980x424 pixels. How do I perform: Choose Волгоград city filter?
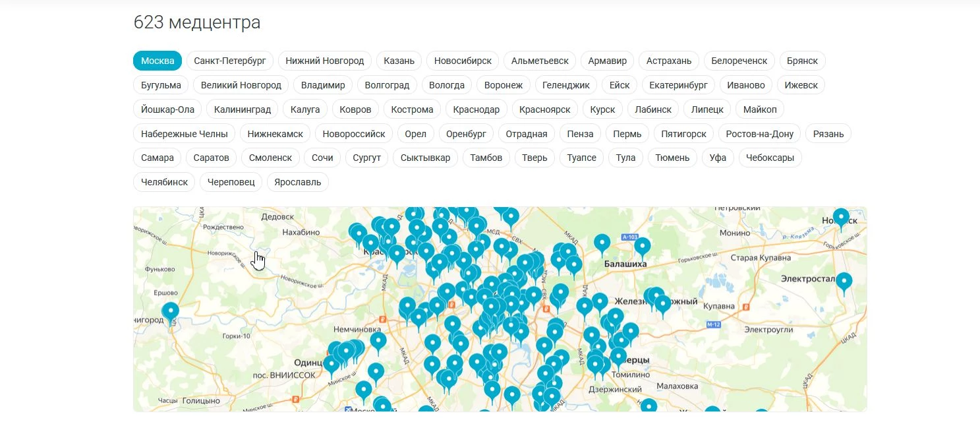point(387,85)
